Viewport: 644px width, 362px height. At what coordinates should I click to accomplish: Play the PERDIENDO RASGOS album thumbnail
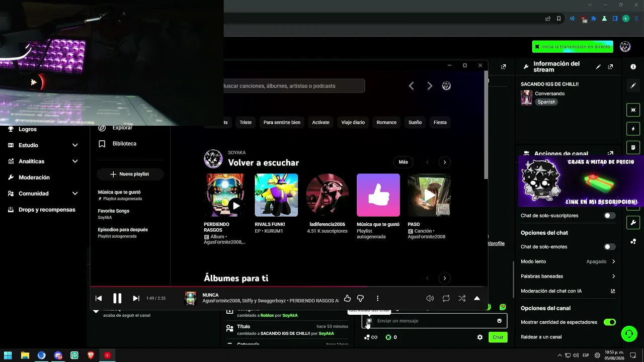225,195
